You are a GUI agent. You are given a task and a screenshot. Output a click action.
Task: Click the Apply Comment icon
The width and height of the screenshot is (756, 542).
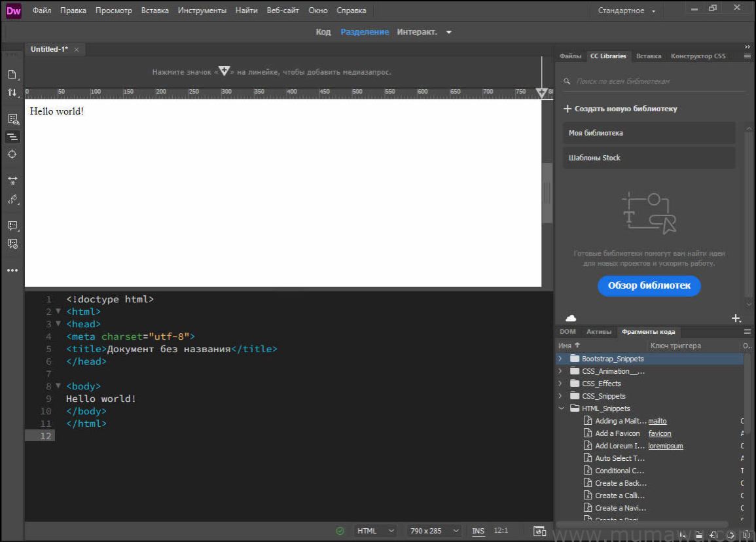[12, 226]
